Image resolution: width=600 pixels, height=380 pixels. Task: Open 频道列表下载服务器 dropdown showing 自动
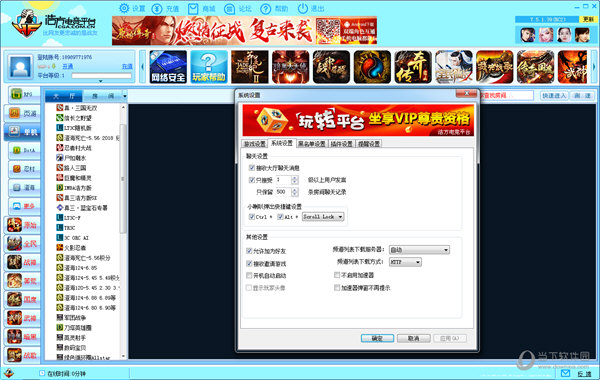coord(419,250)
